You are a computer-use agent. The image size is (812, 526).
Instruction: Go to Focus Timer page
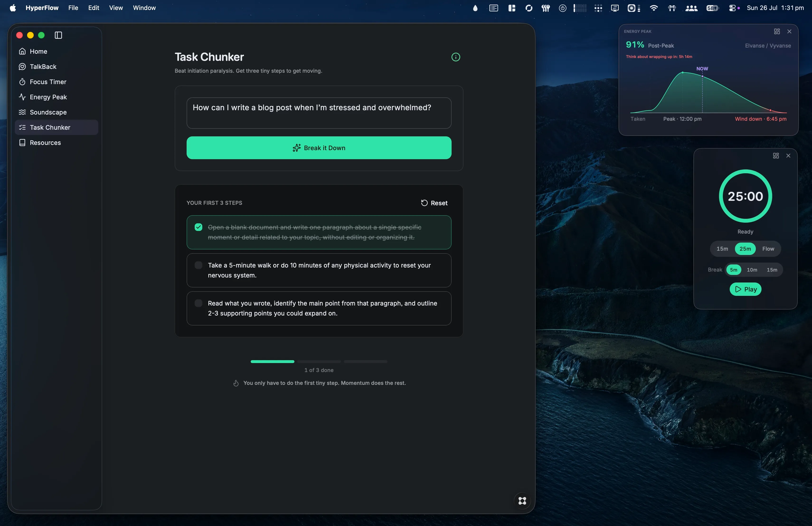56,81
